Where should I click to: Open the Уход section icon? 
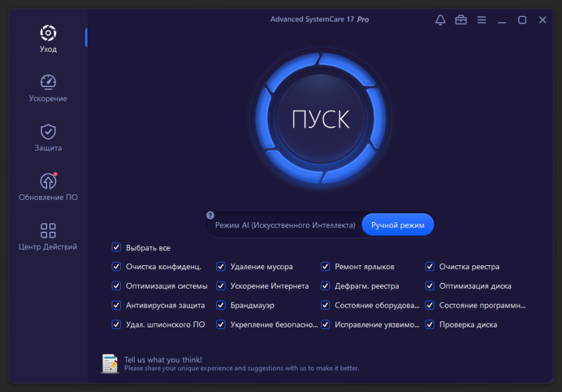pos(48,33)
